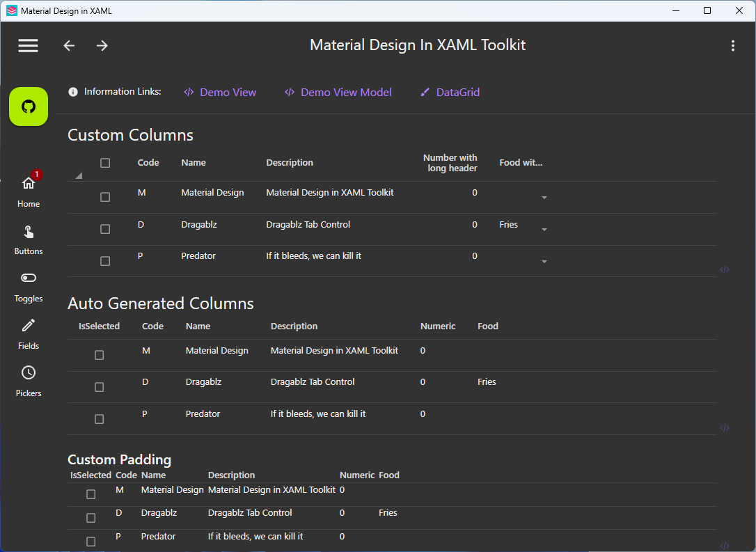Select the Fields navigation label

(x=29, y=346)
